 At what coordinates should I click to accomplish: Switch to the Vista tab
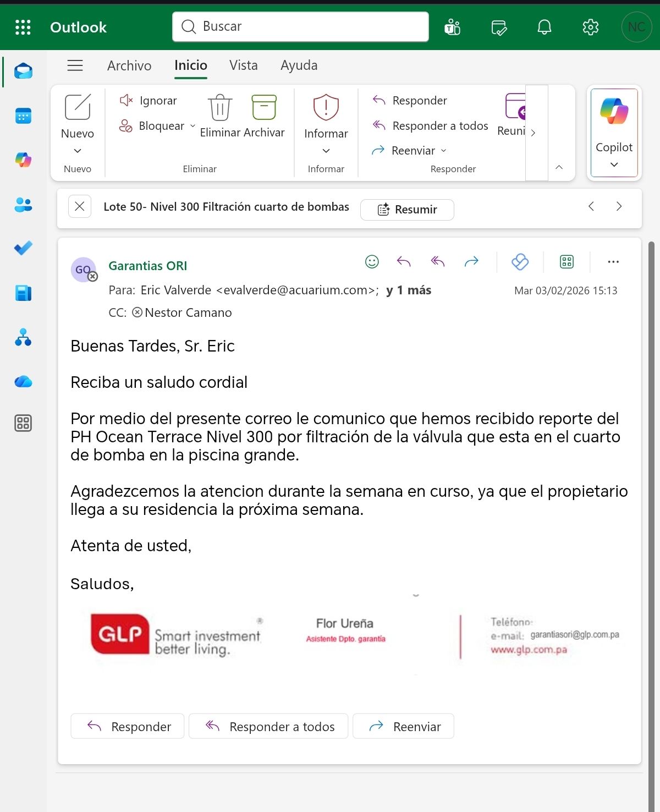[243, 65]
